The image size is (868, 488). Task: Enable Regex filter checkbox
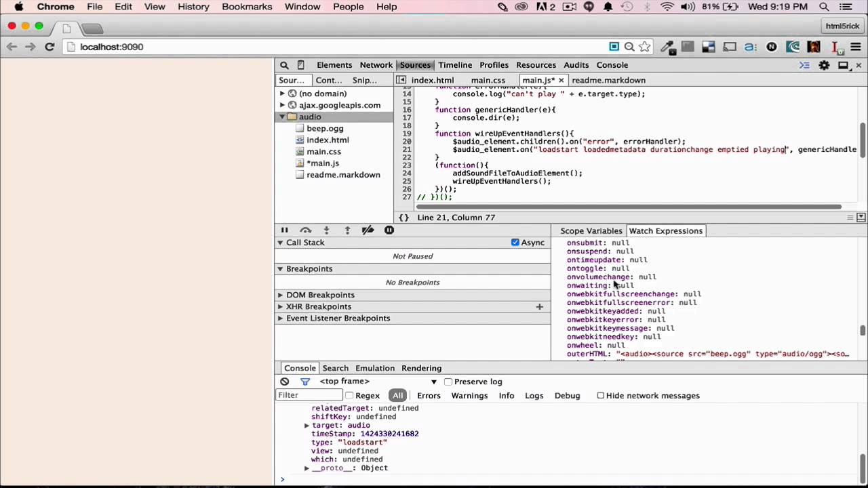[x=349, y=396]
